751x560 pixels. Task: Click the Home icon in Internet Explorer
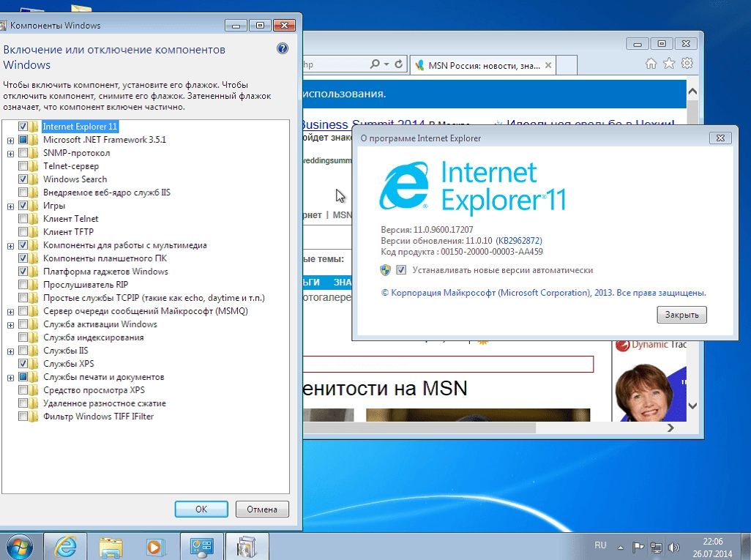[651, 64]
